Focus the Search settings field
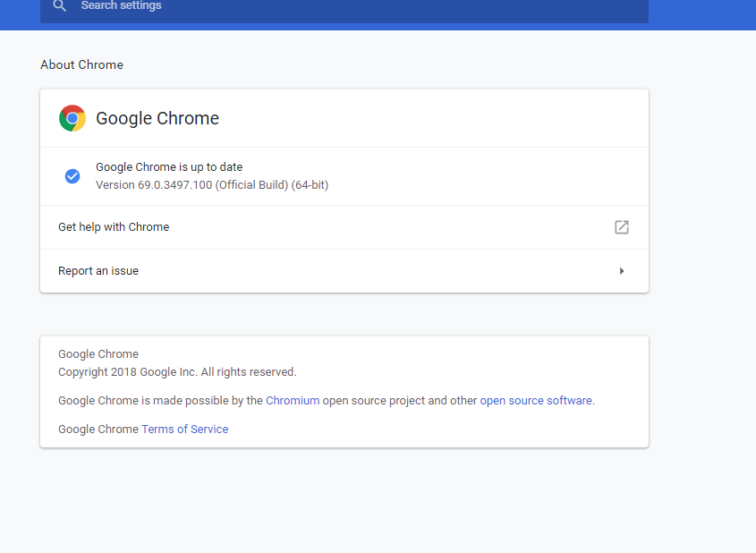This screenshot has width=756, height=553. (x=344, y=7)
